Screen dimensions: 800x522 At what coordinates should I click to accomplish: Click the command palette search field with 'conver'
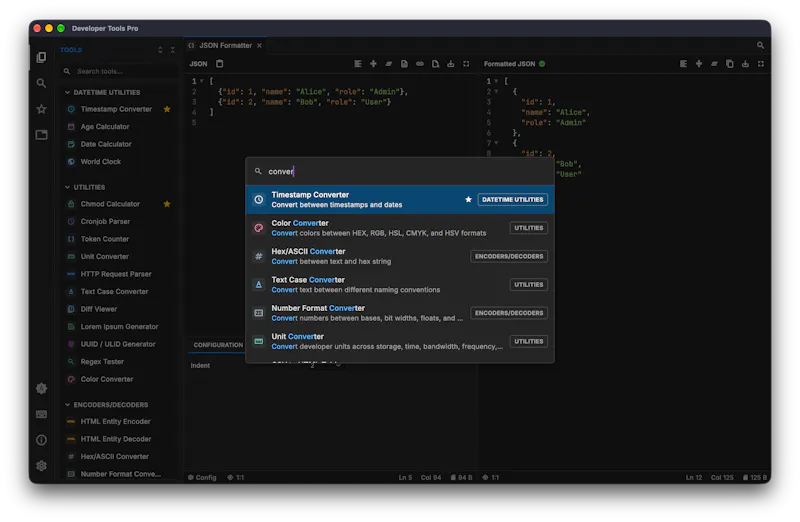click(x=399, y=171)
